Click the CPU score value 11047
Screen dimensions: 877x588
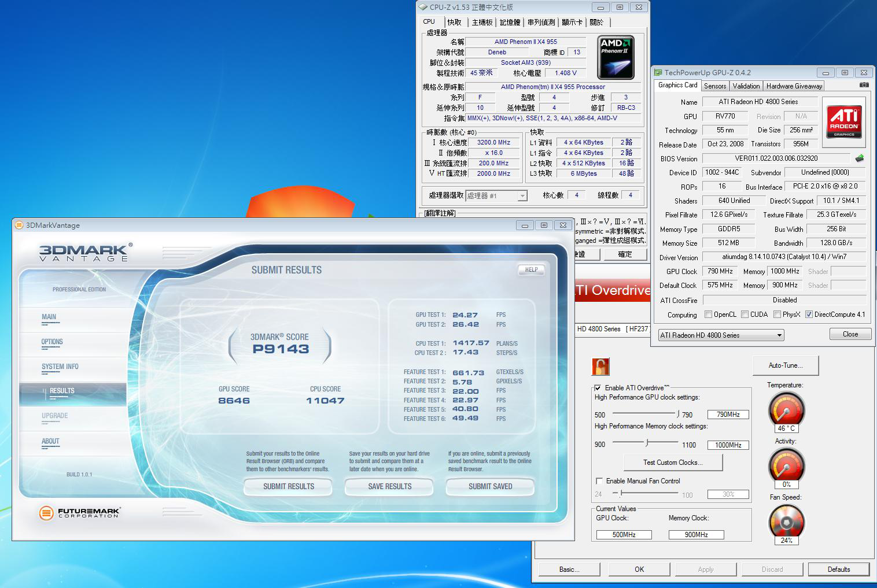(x=325, y=401)
